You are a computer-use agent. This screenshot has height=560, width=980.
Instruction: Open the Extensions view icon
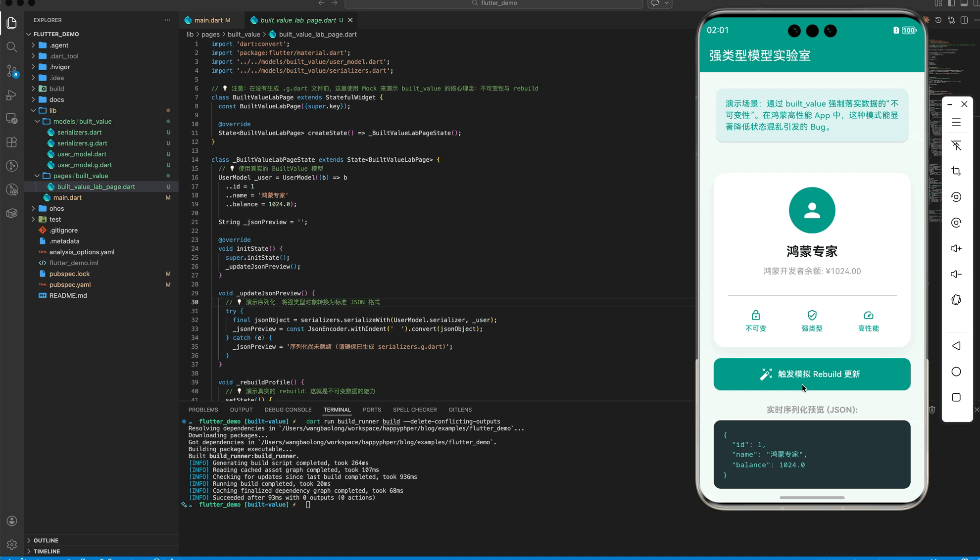click(11, 142)
